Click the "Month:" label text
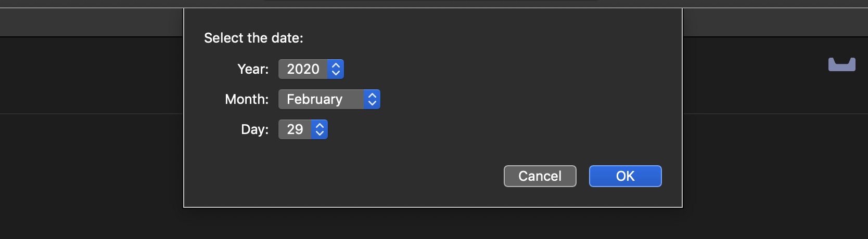The width and height of the screenshot is (868, 239). (x=247, y=99)
